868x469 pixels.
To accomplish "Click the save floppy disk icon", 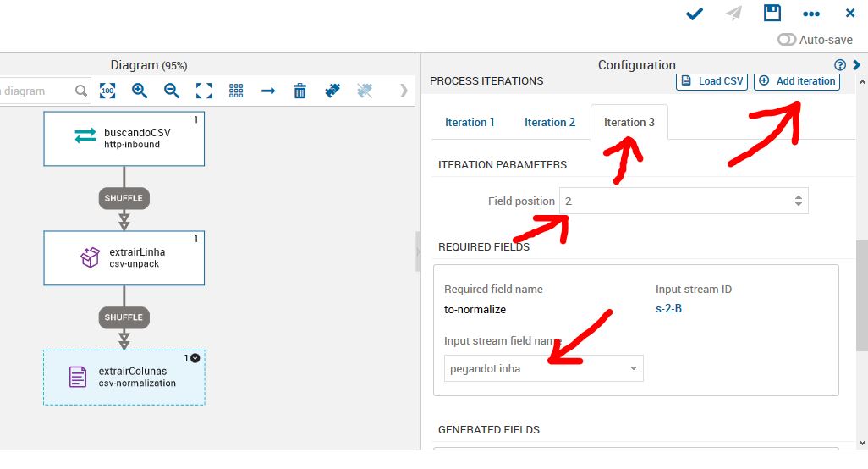I will tap(772, 13).
